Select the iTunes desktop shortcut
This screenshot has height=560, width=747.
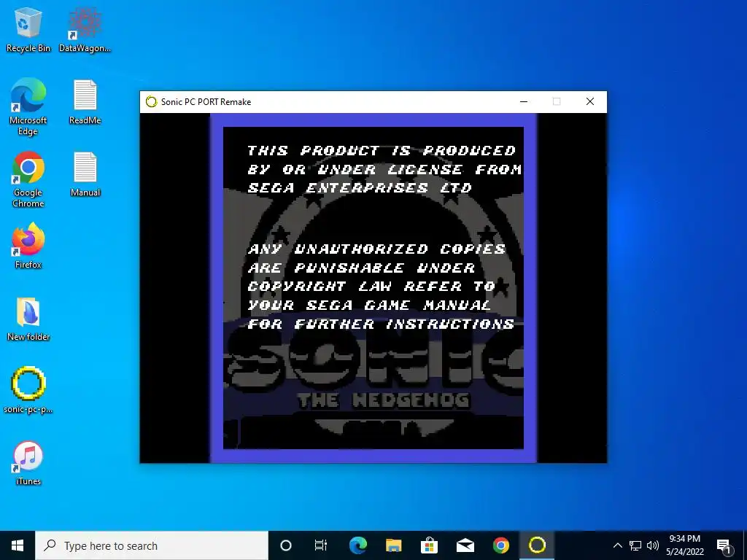pos(28,463)
